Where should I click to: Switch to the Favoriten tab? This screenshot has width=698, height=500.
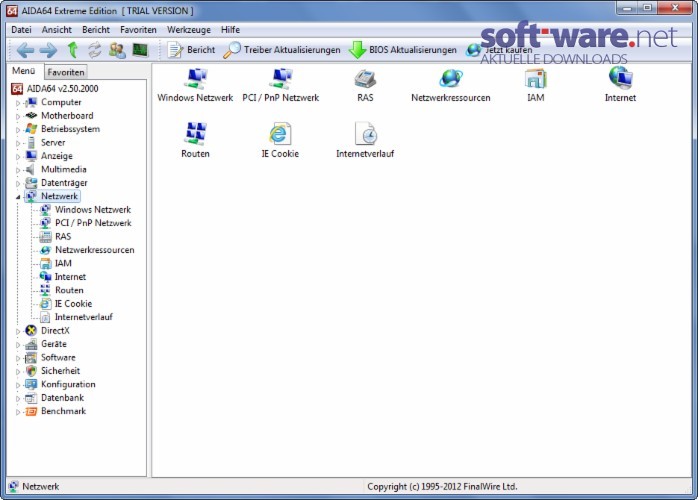tap(66, 72)
